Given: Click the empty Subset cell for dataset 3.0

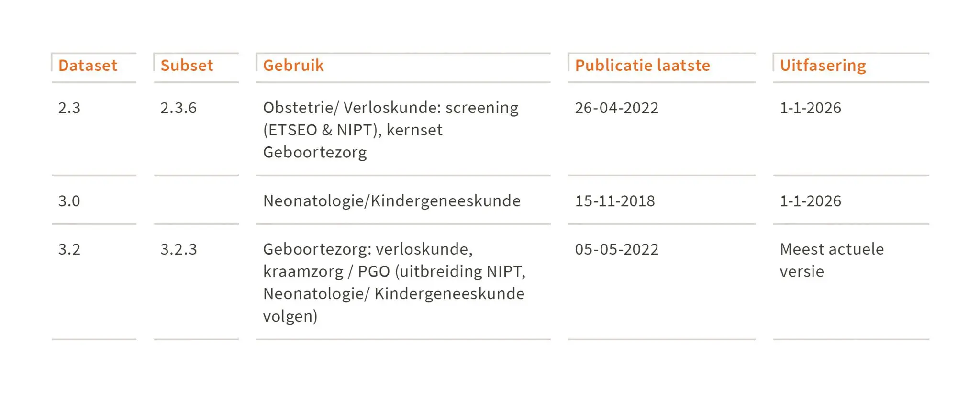Looking at the screenshot, I should [196, 200].
